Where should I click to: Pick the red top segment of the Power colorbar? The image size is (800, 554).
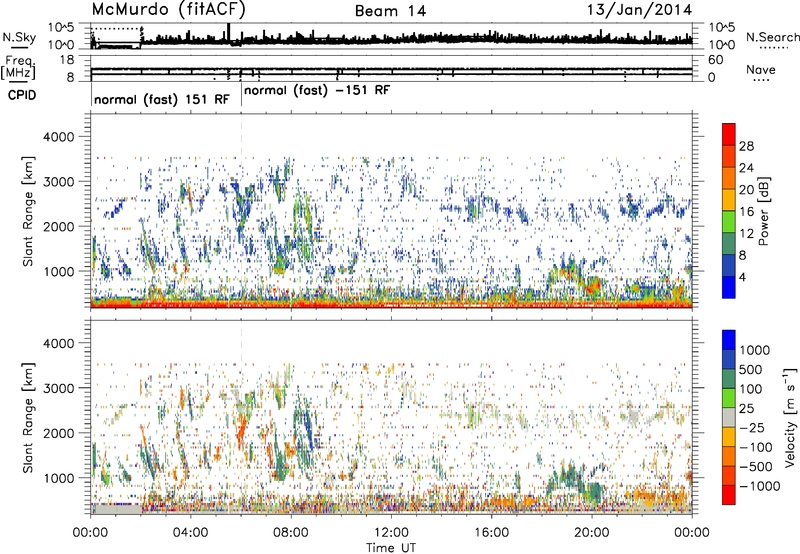[729, 134]
